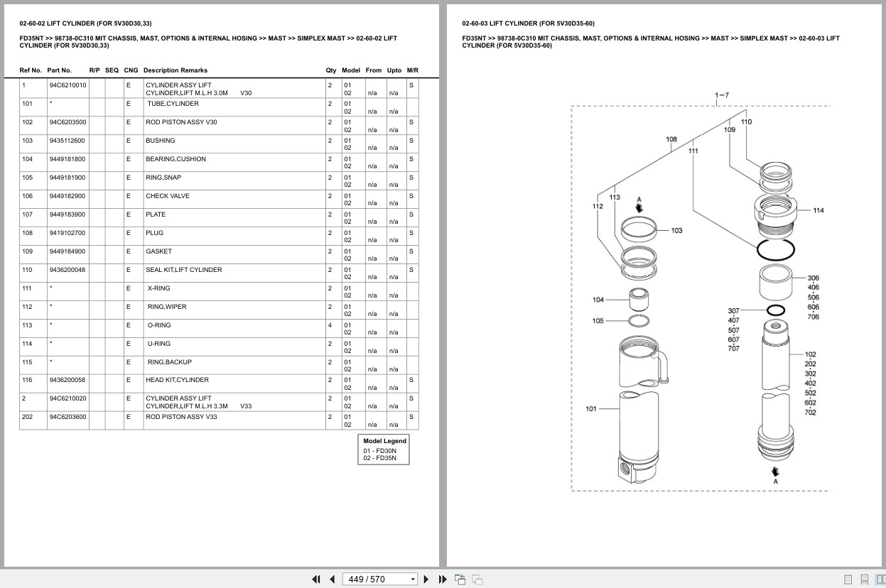Screen dimensions: 886x588
Task: Click part number 94C6210020
Action: pyautogui.click(x=67, y=398)
